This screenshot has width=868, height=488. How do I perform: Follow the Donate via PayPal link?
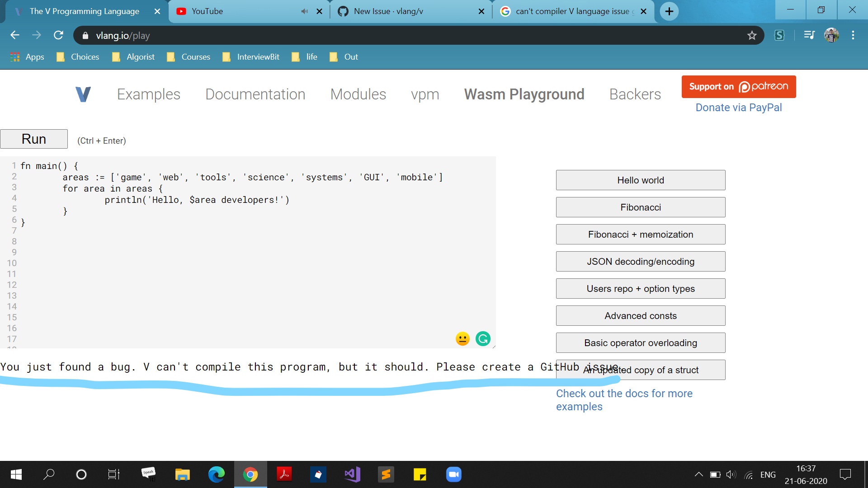(738, 108)
